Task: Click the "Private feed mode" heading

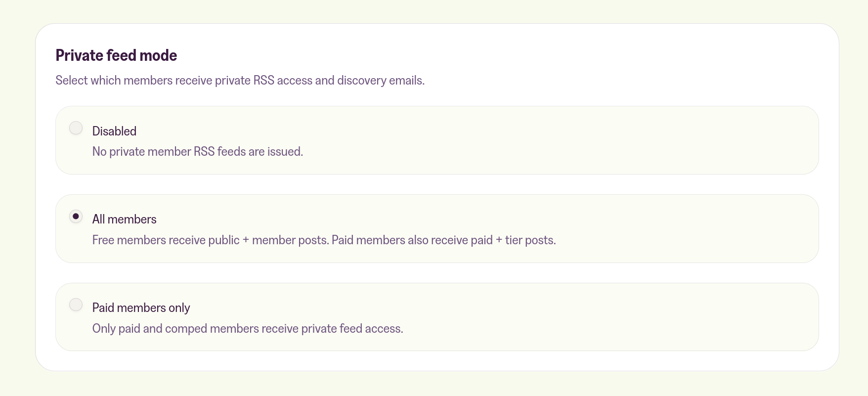Action: (x=116, y=55)
